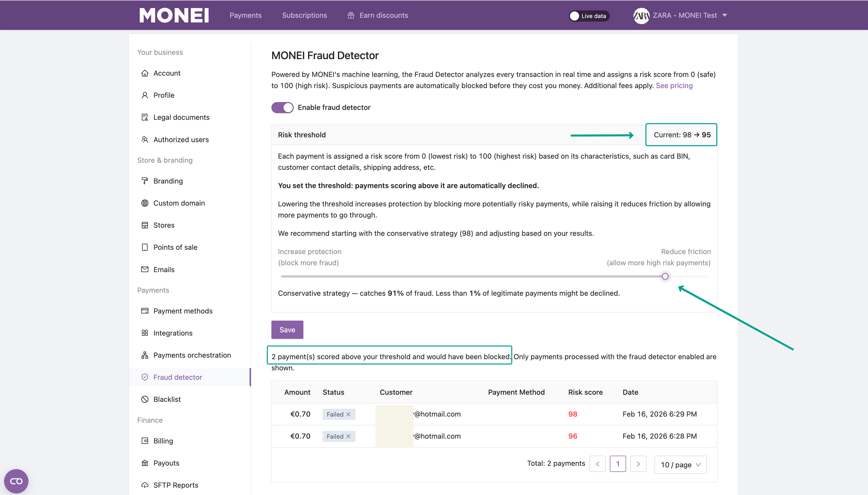Go to previous page of payments
The height and width of the screenshot is (495, 868).
pos(597,464)
